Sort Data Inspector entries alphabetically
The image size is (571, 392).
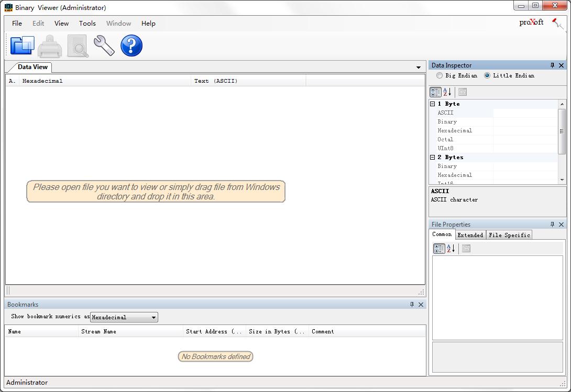point(447,92)
